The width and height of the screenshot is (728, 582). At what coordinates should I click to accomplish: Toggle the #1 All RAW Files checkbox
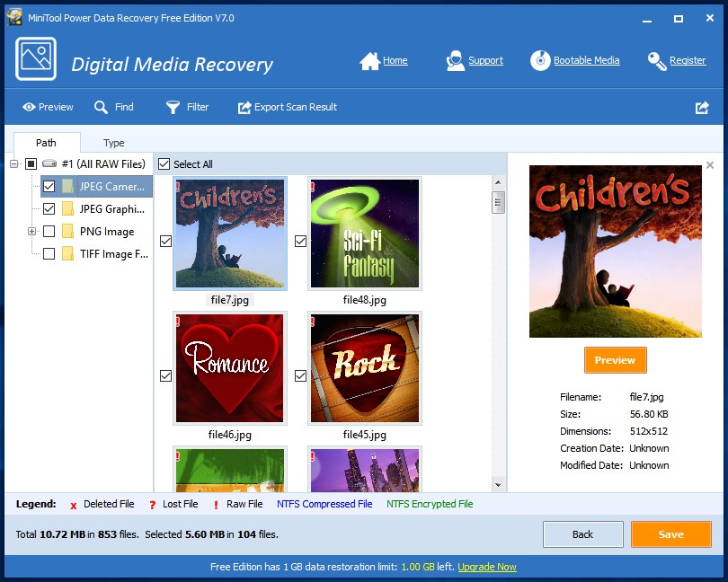31,163
